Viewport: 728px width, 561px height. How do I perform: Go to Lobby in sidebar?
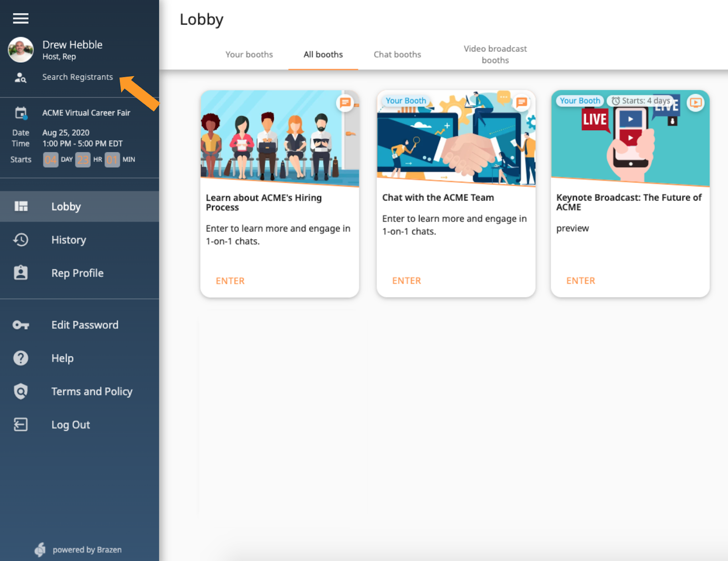pyautogui.click(x=80, y=206)
